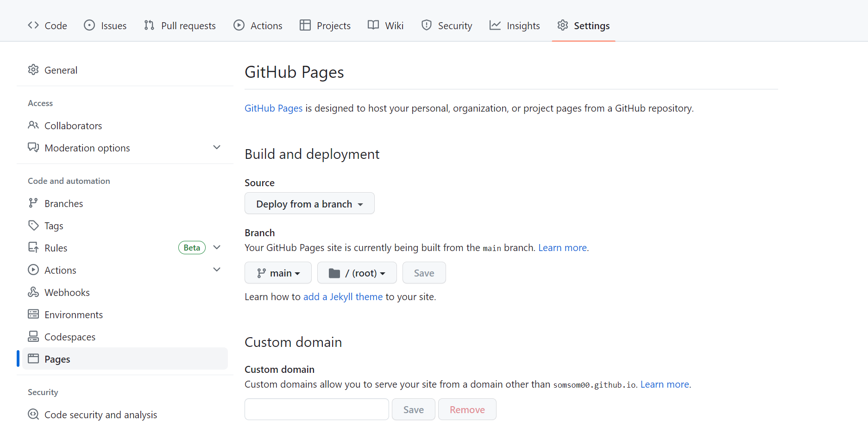Click the Codespaces icon
This screenshot has height=421, width=868.
click(x=33, y=336)
